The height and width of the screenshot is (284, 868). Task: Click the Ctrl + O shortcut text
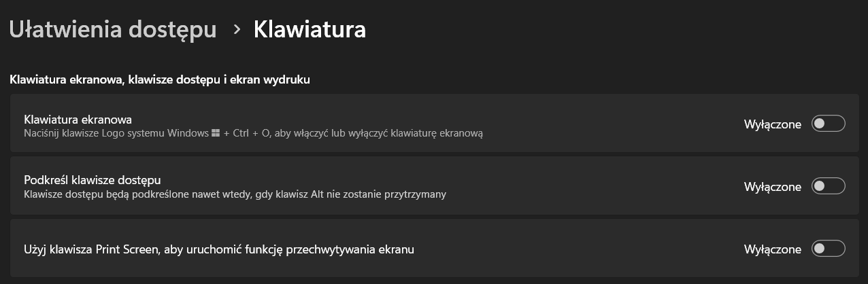pos(251,134)
